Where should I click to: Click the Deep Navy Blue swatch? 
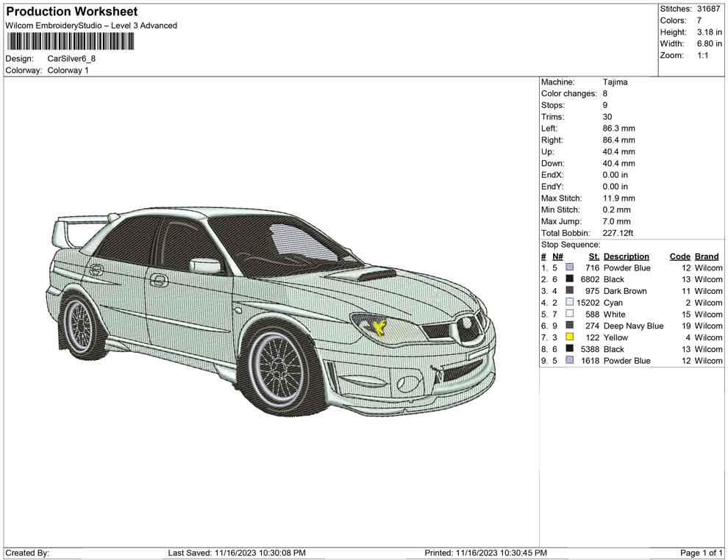point(569,326)
